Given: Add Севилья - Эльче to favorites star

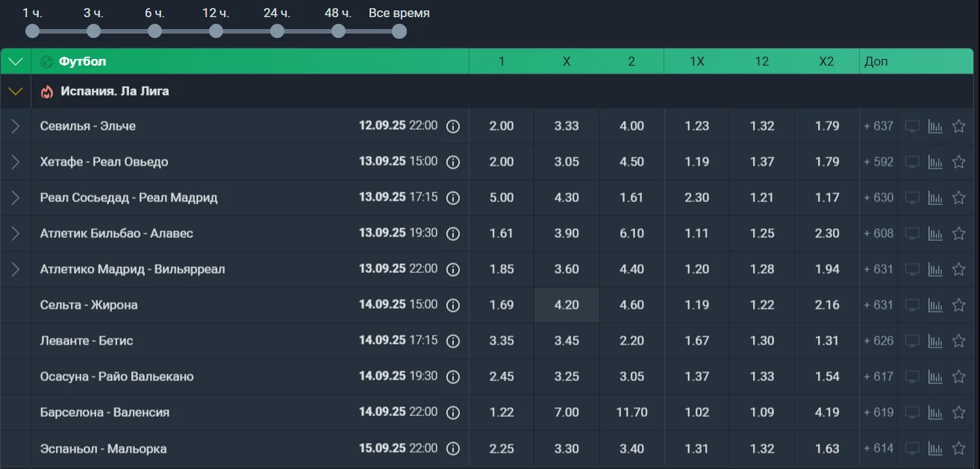Looking at the screenshot, I should point(959,126).
